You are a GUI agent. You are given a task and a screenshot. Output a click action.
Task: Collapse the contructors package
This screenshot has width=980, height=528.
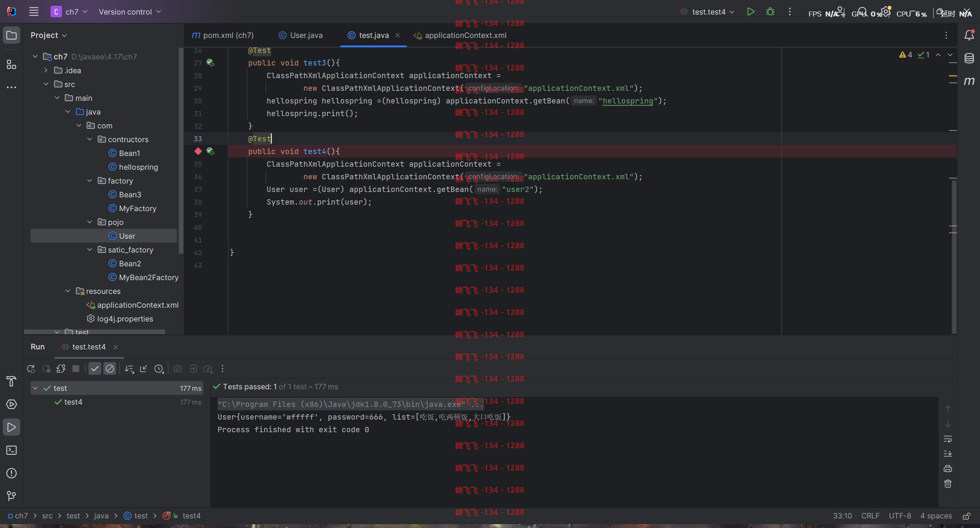(90, 139)
